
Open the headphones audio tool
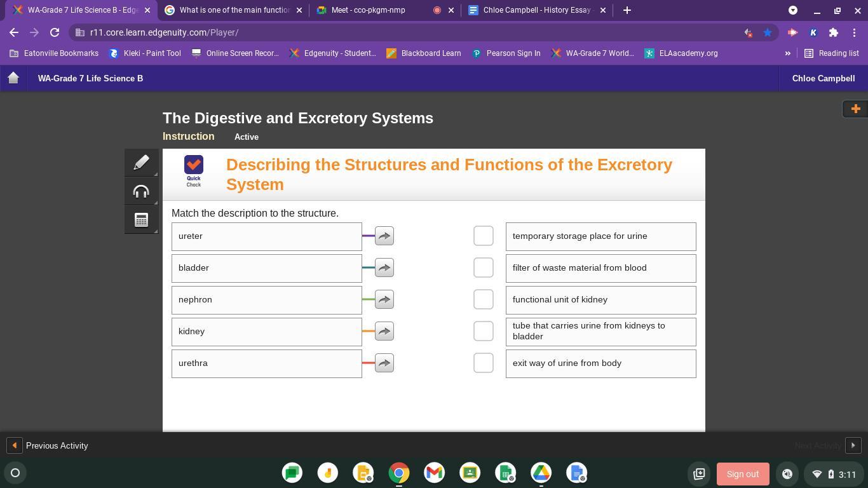tap(141, 191)
